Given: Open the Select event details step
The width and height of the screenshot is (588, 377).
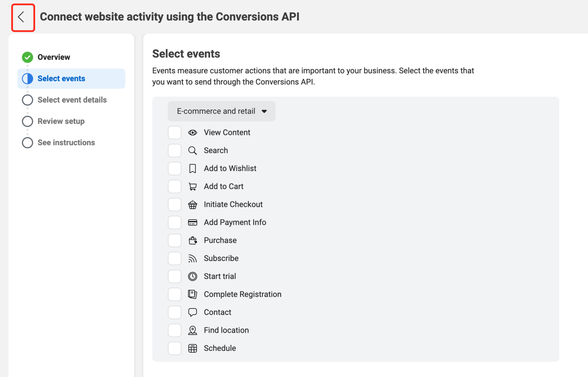Looking at the screenshot, I should pyautogui.click(x=72, y=100).
